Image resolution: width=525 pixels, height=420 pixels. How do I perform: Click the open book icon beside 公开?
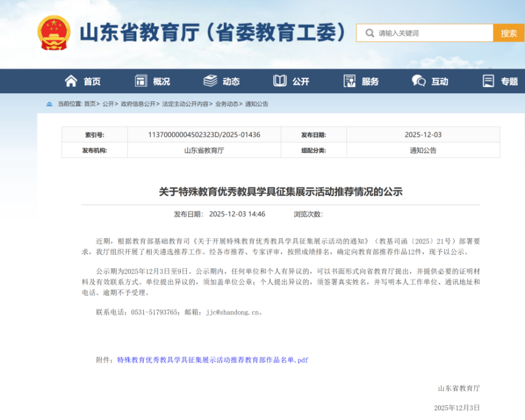point(280,81)
